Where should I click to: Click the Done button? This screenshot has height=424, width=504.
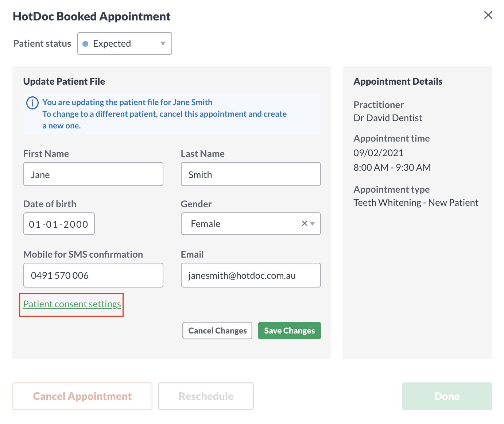pos(447,396)
